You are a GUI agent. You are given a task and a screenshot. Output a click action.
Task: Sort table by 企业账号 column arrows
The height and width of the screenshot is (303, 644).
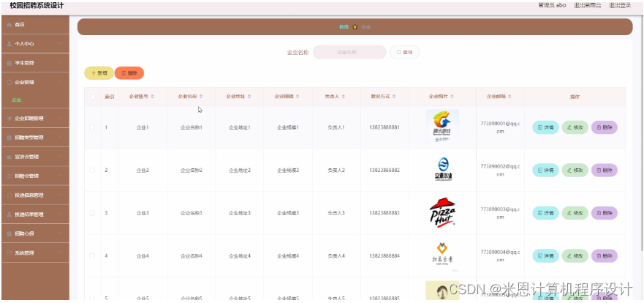[152, 97]
